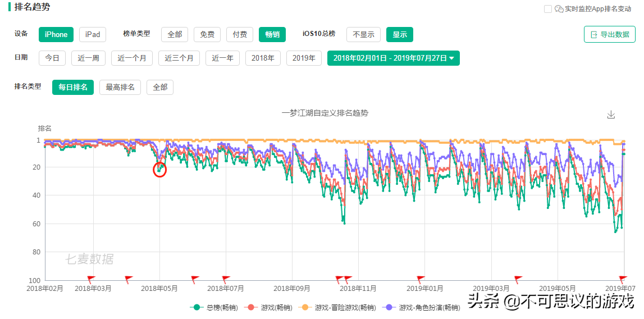
Task: Switch chart type to 免费
Action: (207, 34)
